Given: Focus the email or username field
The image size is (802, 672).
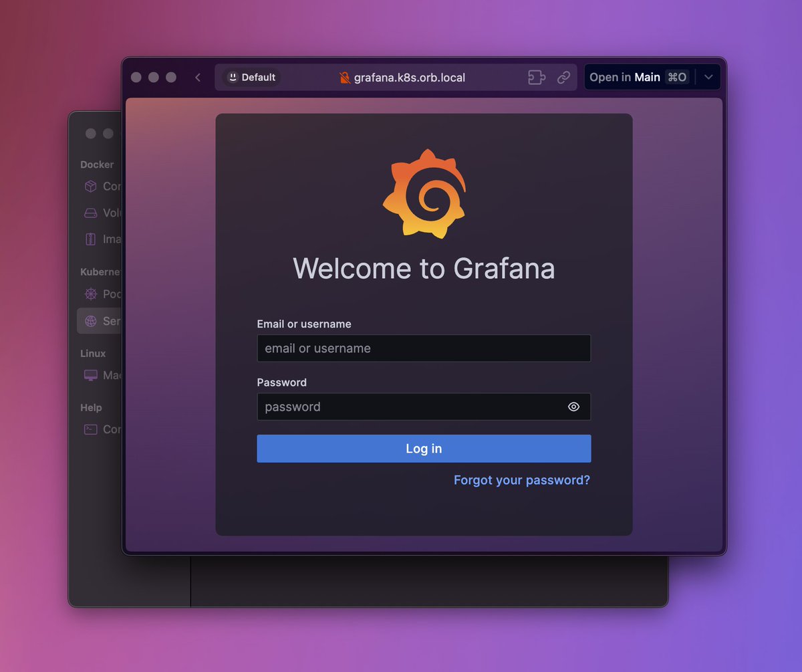Looking at the screenshot, I should click(x=424, y=348).
